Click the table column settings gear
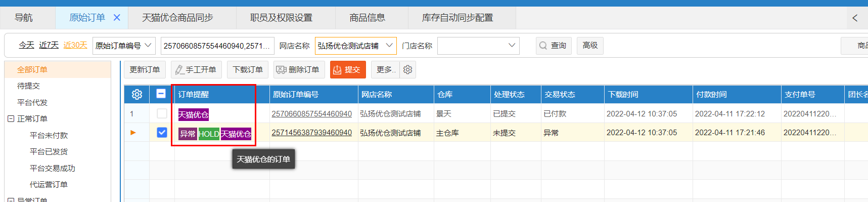The height and width of the screenshot is (202, 868). tap(137, 94)
